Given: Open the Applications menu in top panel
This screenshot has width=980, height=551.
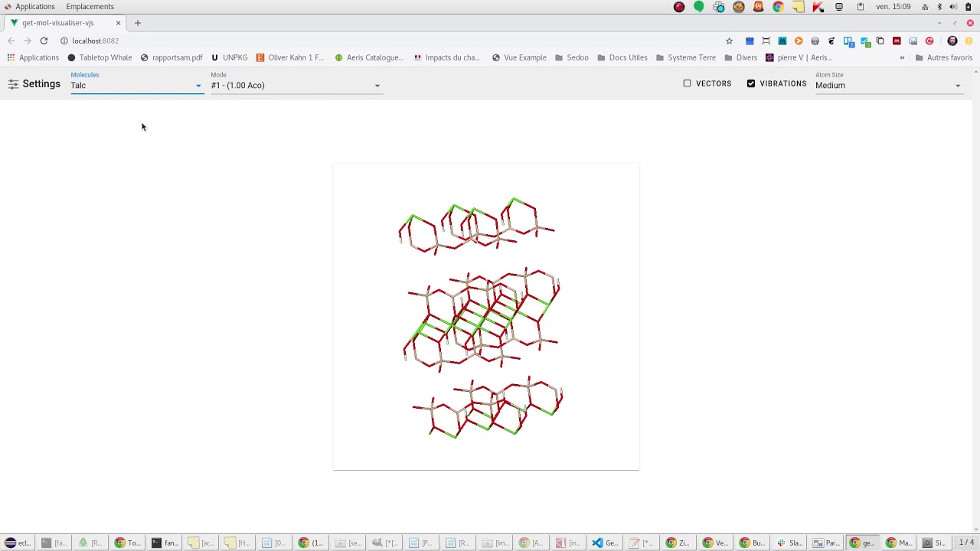Looking at the screenshot, I should [29, 6].
